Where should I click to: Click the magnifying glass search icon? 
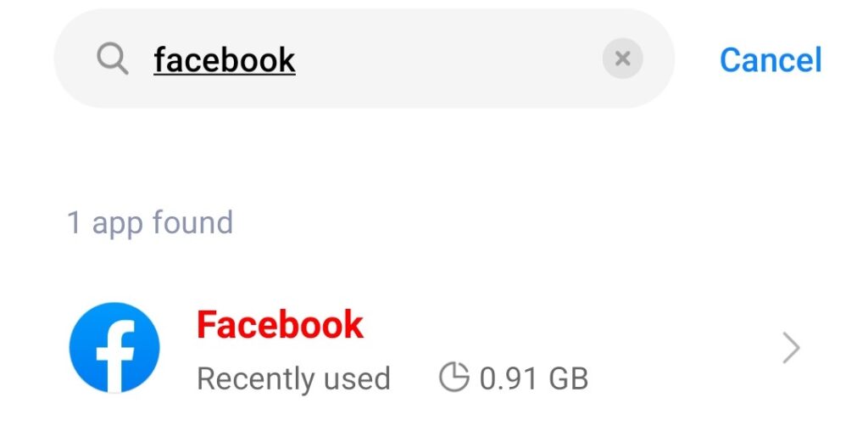coord(112,59)
